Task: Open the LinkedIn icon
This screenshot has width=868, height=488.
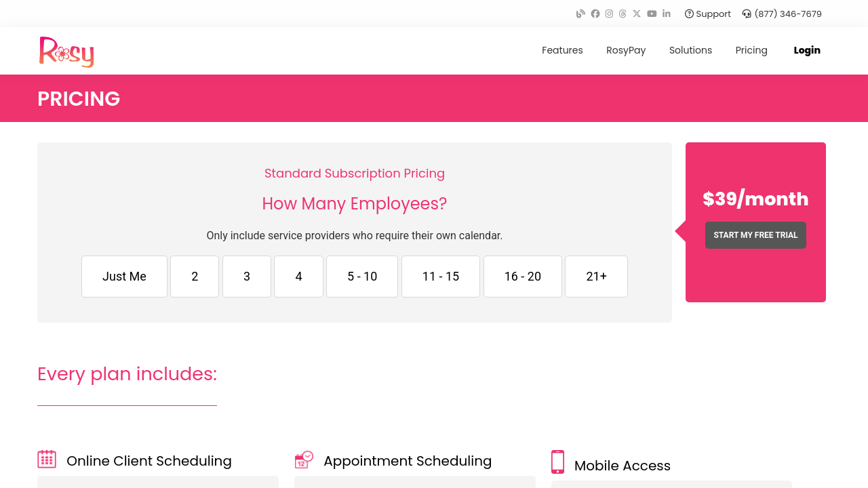Action: click(667, 14)
